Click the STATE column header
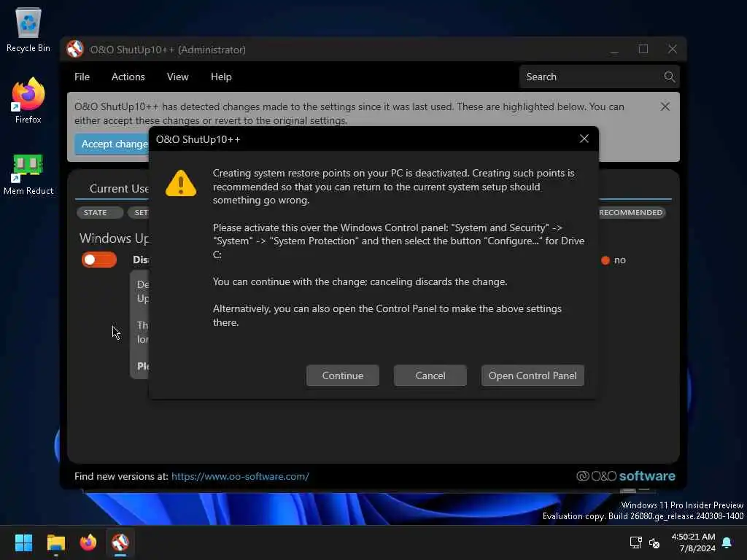747x560 pixels. click(x=99, y=212)
